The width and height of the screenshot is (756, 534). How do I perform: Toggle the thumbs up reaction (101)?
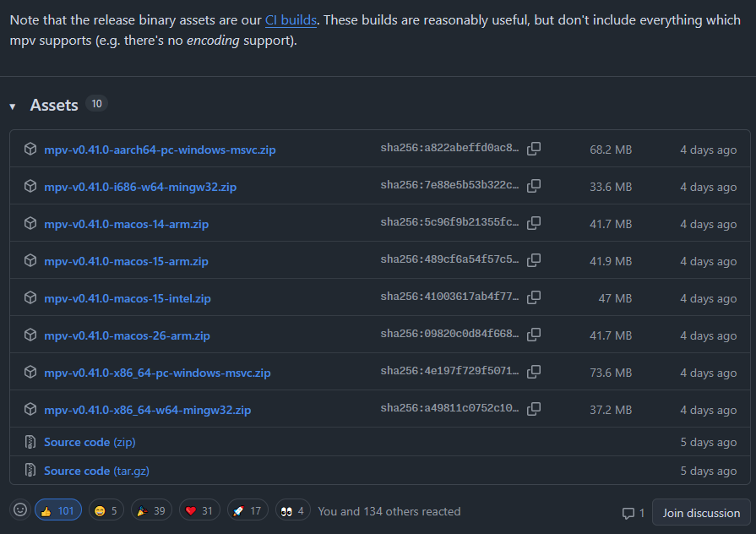click(57, 510)
